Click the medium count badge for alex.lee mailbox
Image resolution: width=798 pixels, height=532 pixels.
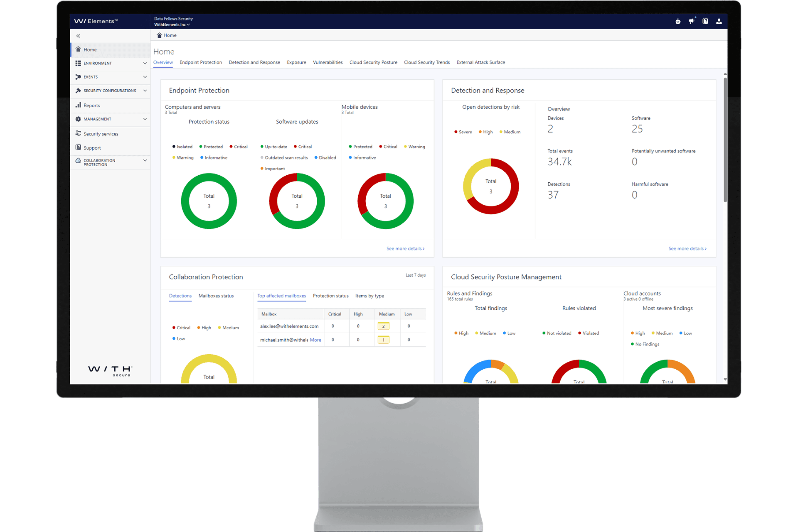pos(383,326)
